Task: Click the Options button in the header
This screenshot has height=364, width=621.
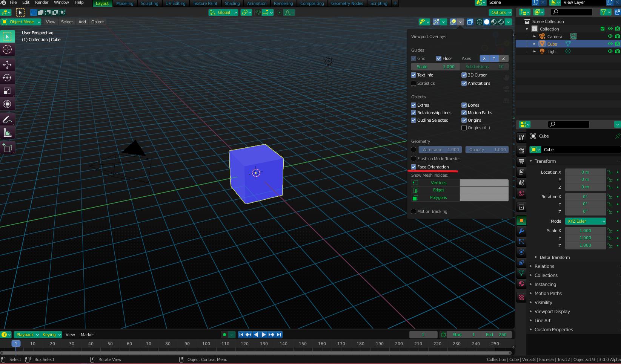Action: click(x=500, y=12)
